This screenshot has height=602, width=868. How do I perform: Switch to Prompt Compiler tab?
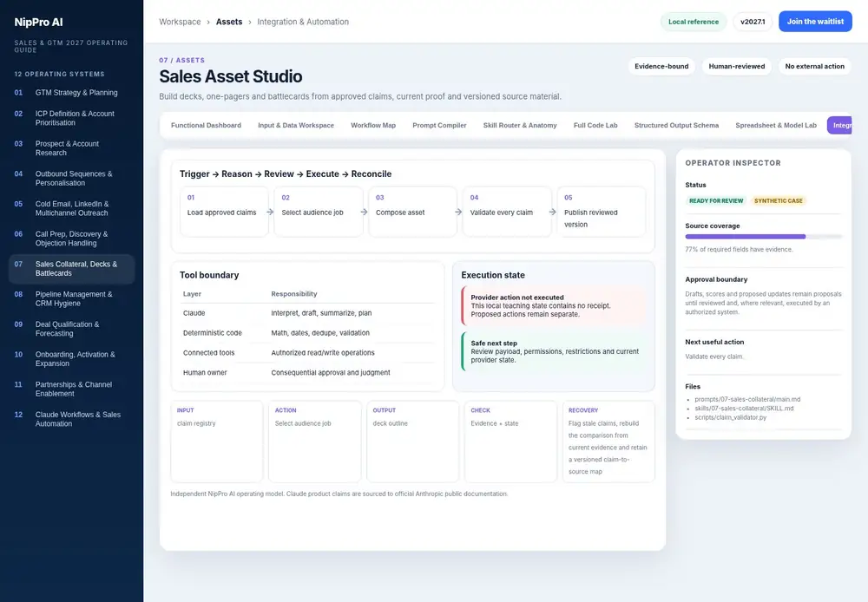(x=439, y=125)
